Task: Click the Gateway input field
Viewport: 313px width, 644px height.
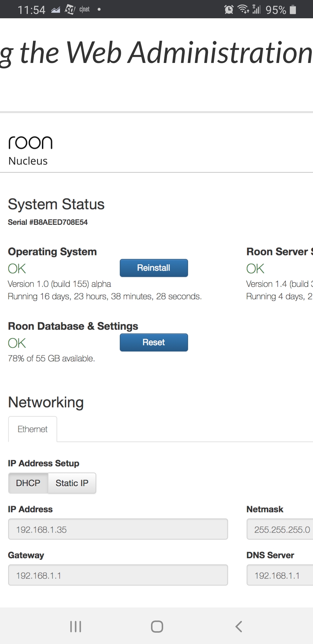Action: pyautogui.click(x=118, y=575)
